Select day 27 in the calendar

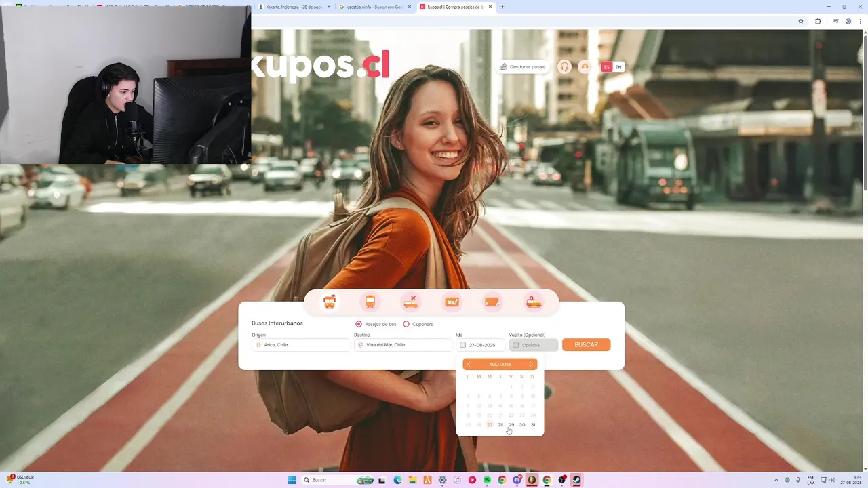pos(490,425)
